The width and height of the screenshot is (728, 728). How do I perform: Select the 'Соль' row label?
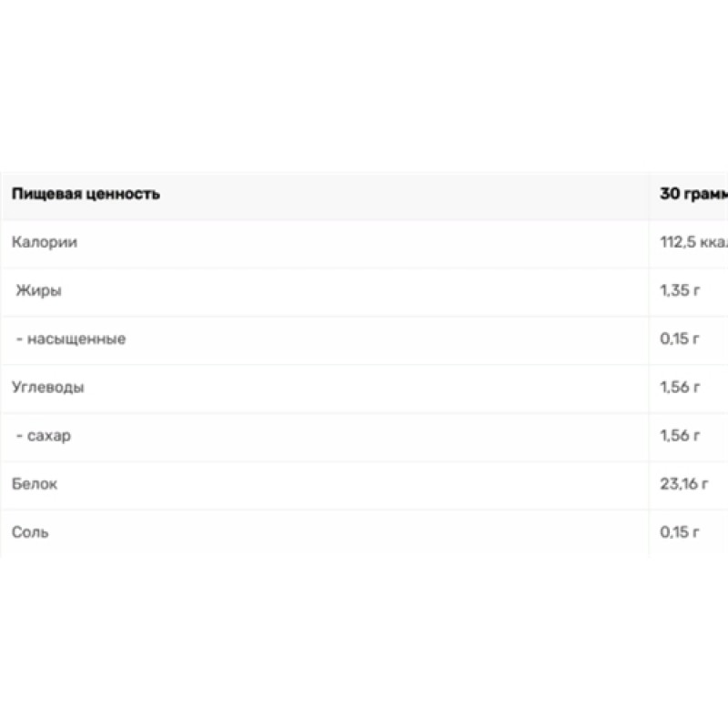31,532
